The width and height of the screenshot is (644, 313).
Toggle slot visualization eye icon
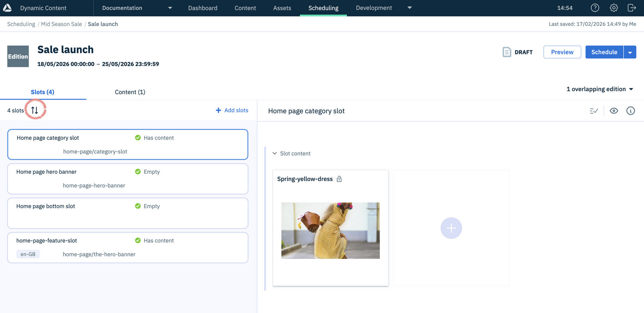point(614,111)
